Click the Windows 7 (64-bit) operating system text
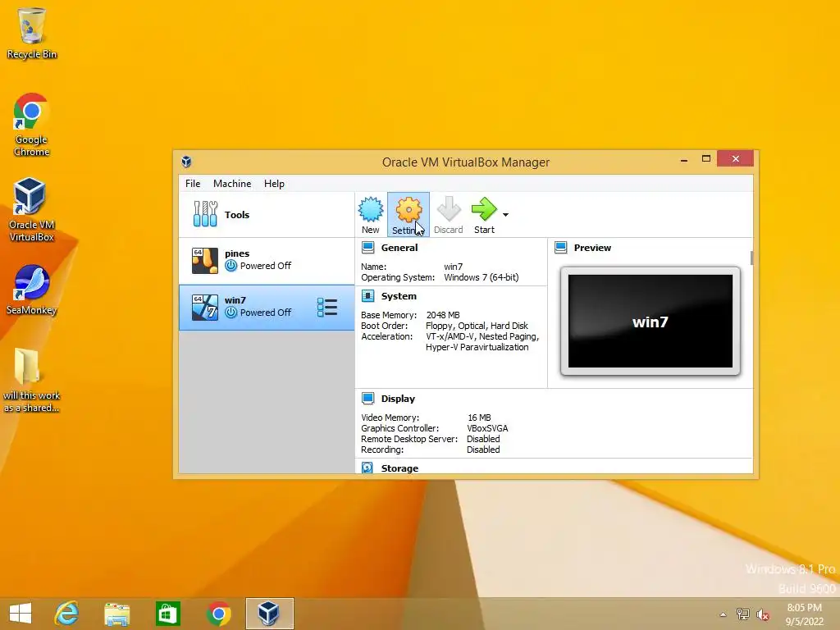Screen dimensions: 840x630 (x=481, y=277)
